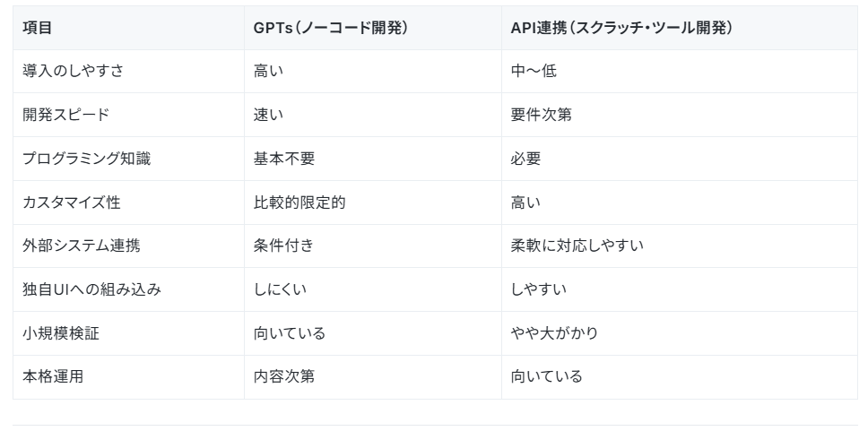Select the API連携（スクラッチ・ツール開発） header cell
The height and width of the screenshot is (431, 868).
pyautogui.click(x=679, y=28)
